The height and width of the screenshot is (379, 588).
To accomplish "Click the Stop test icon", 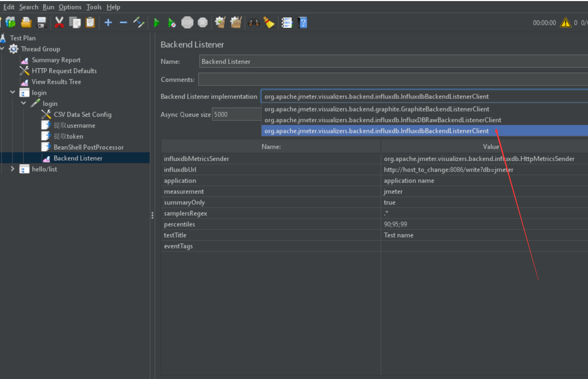I will [x=187, y=23].
